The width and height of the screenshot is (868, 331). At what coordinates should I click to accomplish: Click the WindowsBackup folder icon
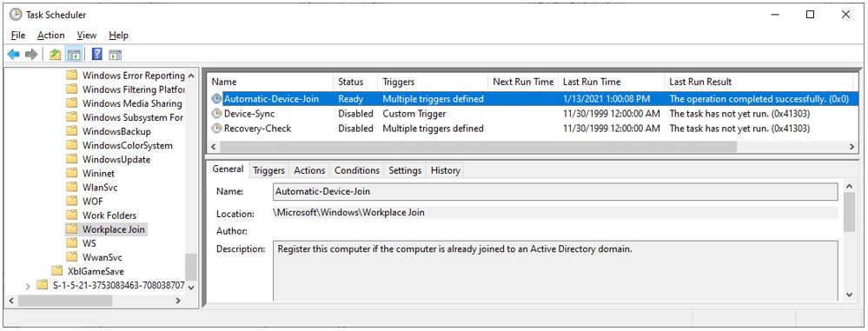pos(72,131)
